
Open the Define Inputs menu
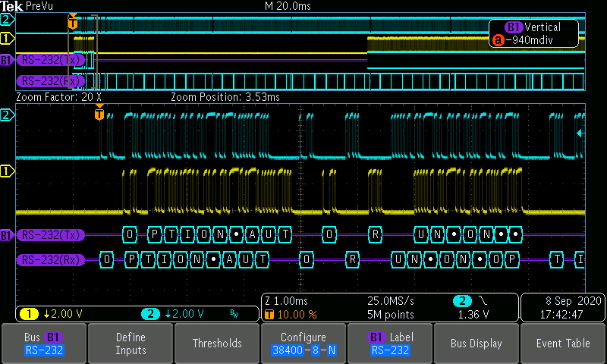[131, 344]
